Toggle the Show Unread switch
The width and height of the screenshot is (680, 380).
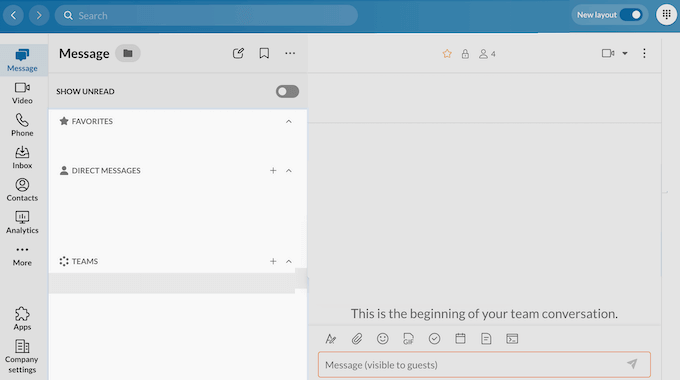click(x=287, y=92)
